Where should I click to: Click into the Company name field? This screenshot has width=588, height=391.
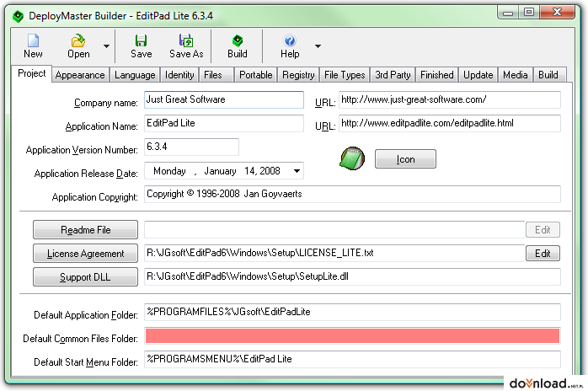tap(224, 99)
